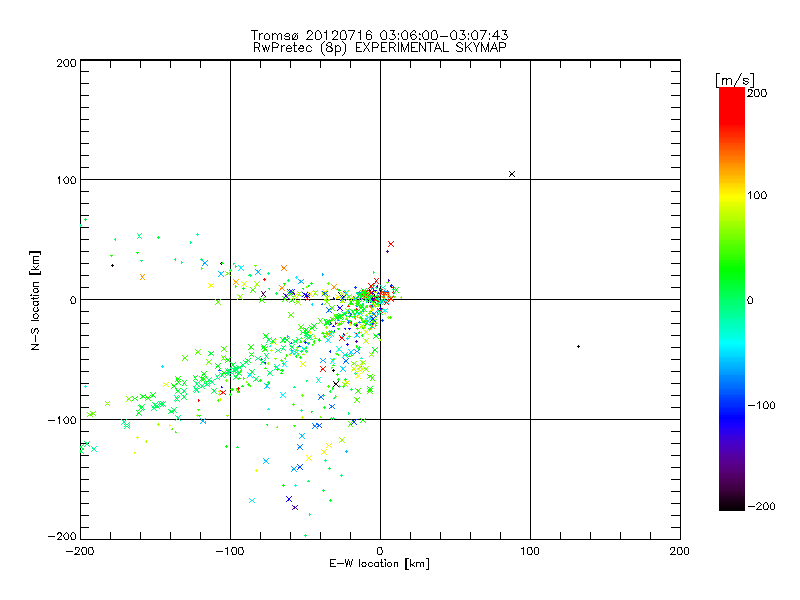Click the isolated black dot marker east of origin
Image resolution: width=800 pixels, height=600 pixels.
pos(578,347)
